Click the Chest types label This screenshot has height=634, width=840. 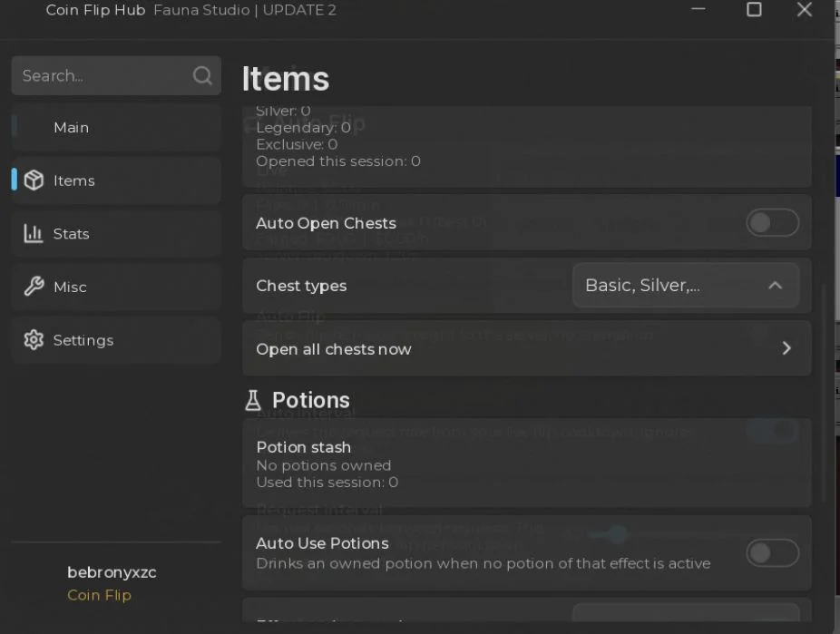tap(301, 286)
